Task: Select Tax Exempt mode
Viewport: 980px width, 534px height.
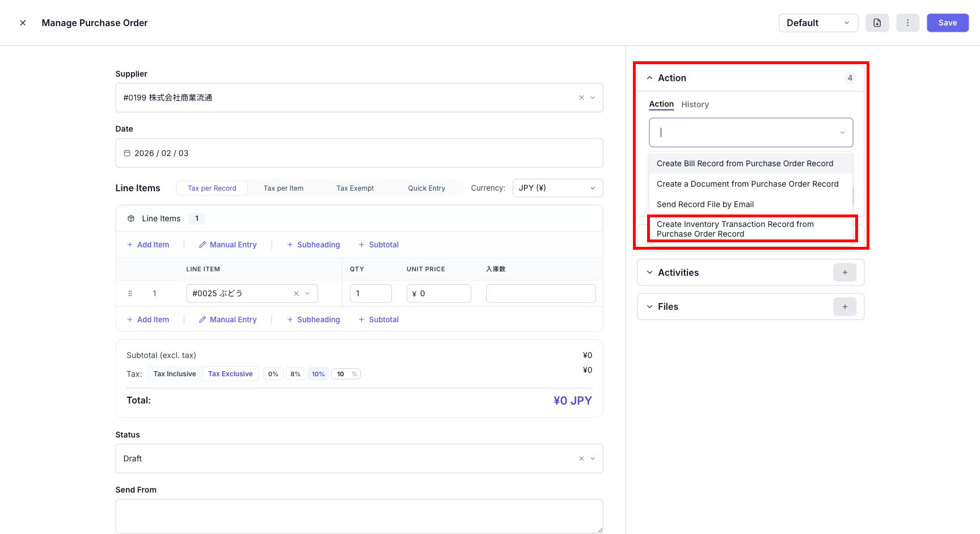Action: click(x=355, y=188)
